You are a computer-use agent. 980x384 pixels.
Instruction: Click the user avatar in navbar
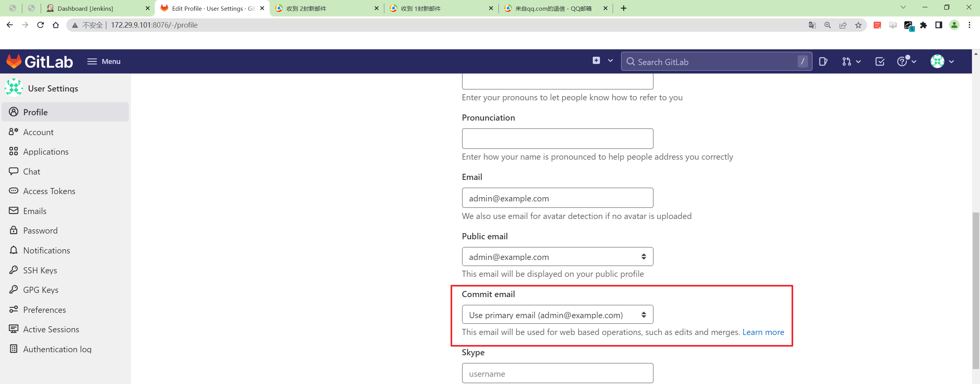tap(937, 61)
